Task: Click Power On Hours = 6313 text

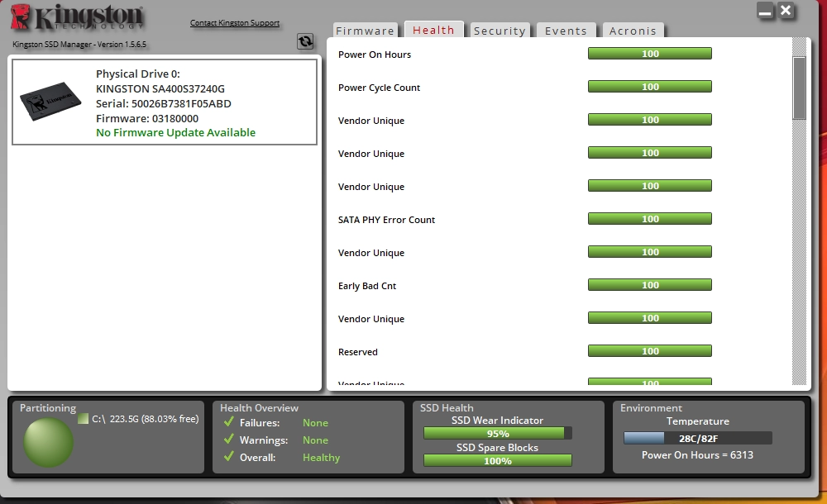Action: (x=697, y=455)
